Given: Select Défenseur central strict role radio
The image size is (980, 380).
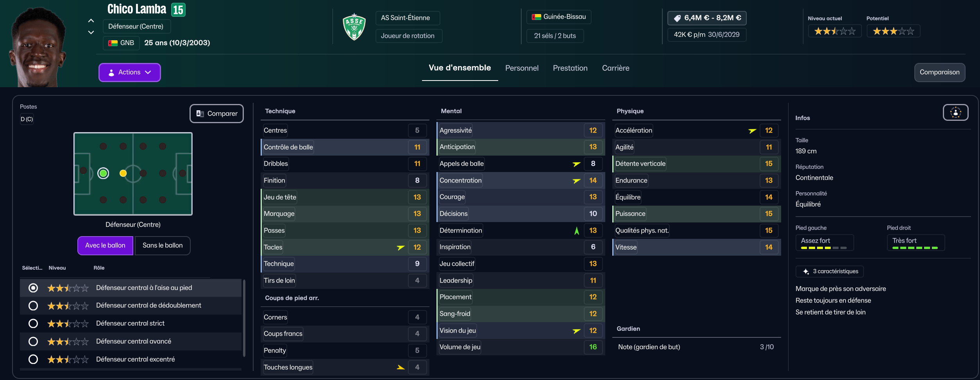Looking at the screenshot, I should pyautogui.click(x=33, y=324).
